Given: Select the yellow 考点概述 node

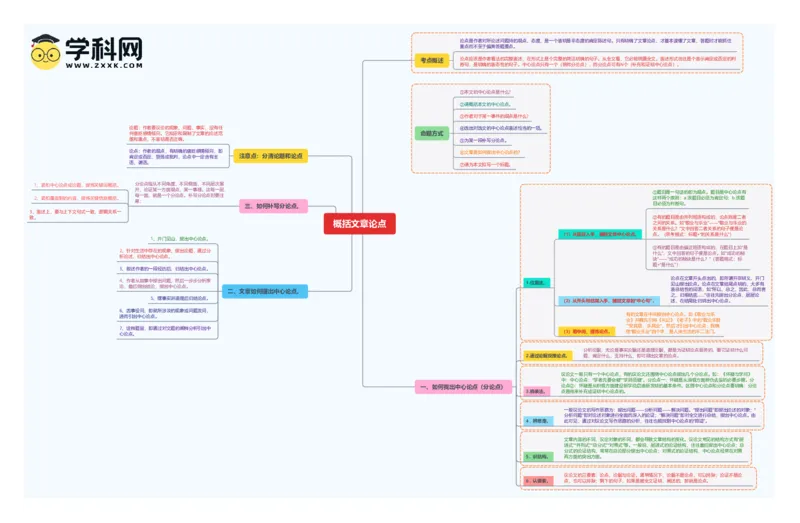Looking at the screenshot, I should click(x=432, y=60).
